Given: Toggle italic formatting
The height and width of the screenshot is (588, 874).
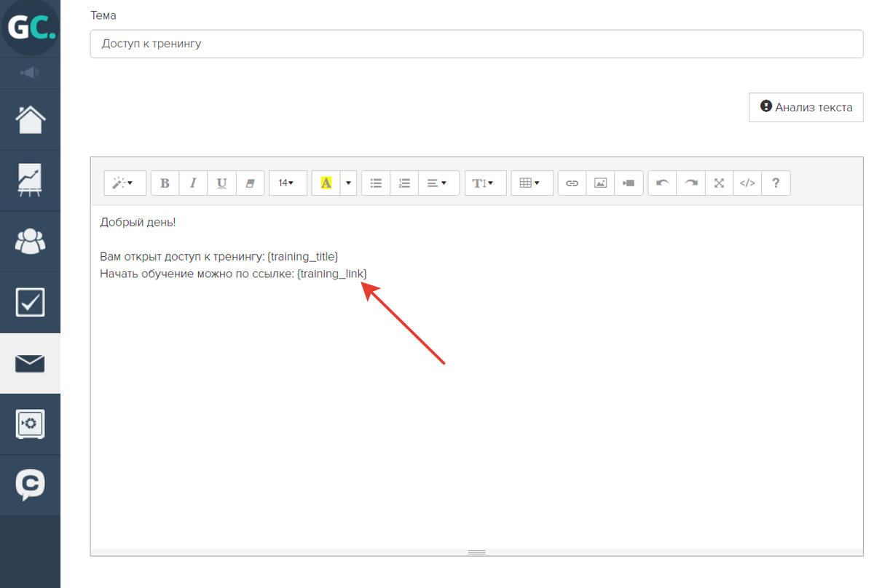Looking at the screenshot, I should click(x=193, y=183).
